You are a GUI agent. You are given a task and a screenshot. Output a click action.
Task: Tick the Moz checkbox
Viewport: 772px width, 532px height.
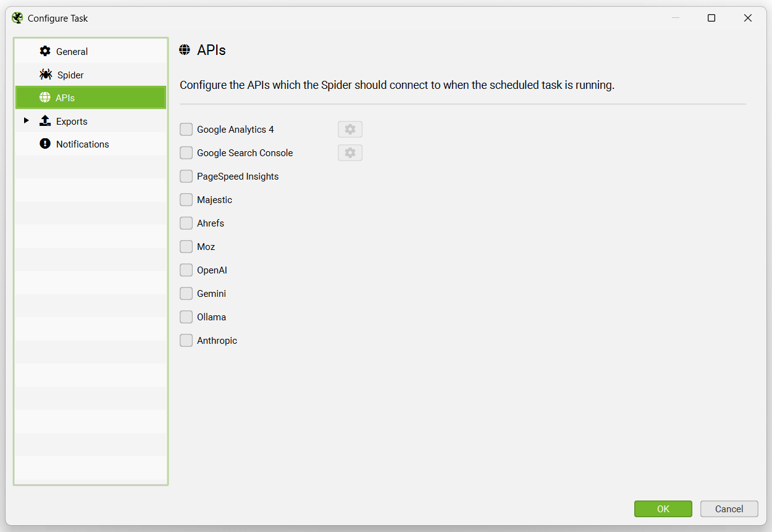(x=186, y=246)
